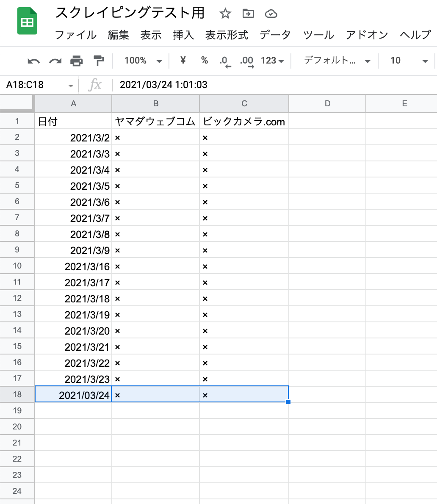Click the formula bar value

(x=163, y=85)
